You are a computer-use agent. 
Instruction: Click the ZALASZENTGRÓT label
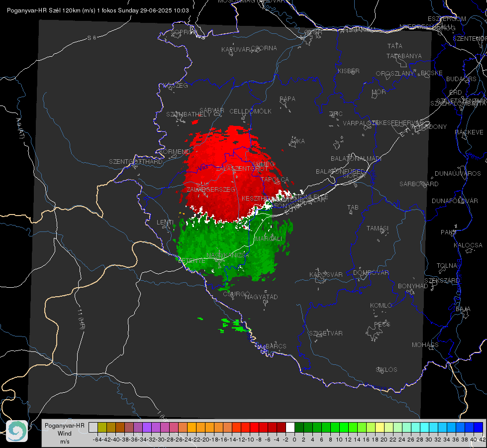[x=242, y=169]
